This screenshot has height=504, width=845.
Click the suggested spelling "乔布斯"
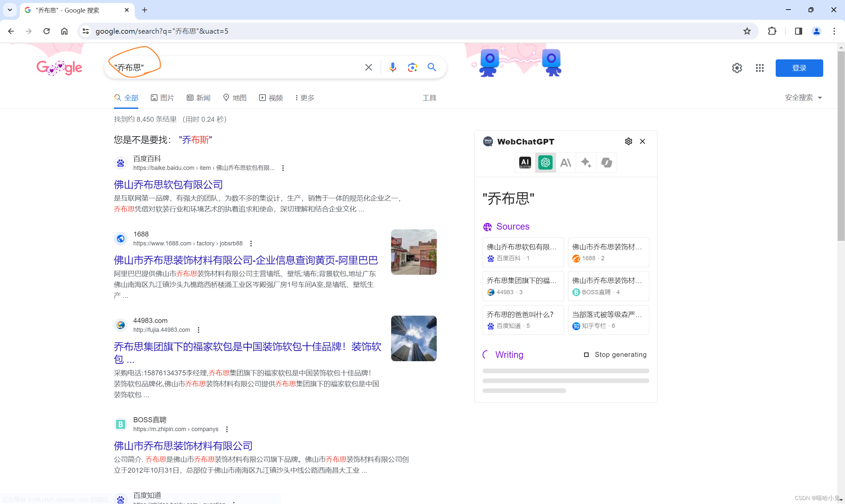[x=195, y=140]
